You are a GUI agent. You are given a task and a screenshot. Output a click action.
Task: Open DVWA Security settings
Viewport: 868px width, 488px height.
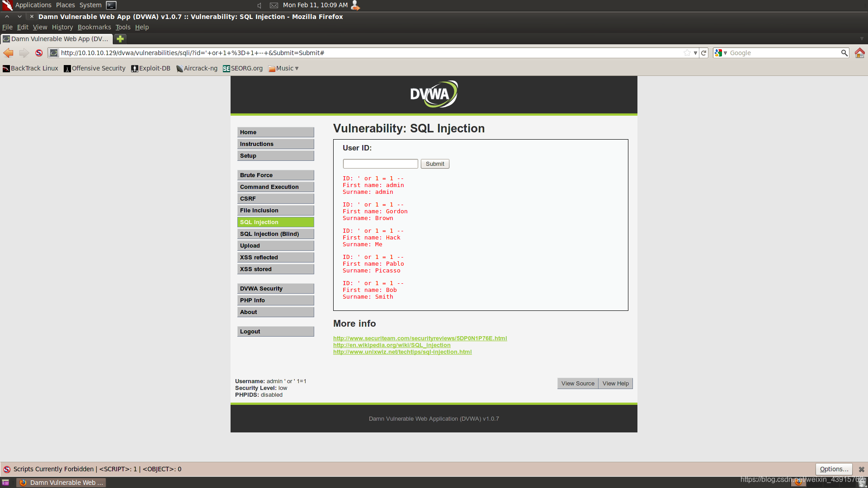276,289
